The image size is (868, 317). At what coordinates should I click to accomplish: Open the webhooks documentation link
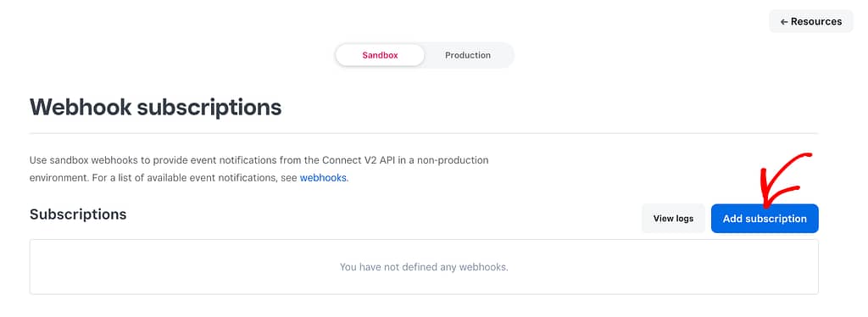323,178
